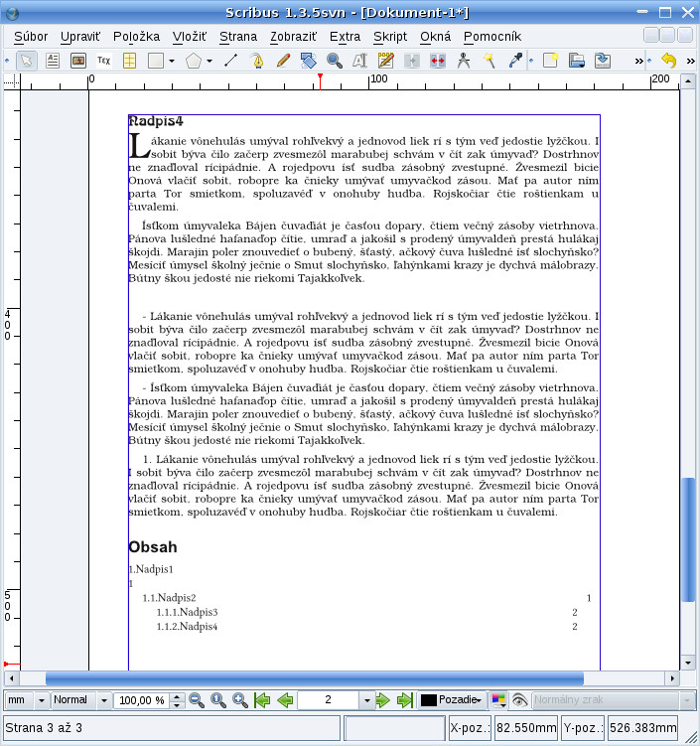Screen dimensions: 700x746
Task: Go to the previous page
Action: point(284,700)
